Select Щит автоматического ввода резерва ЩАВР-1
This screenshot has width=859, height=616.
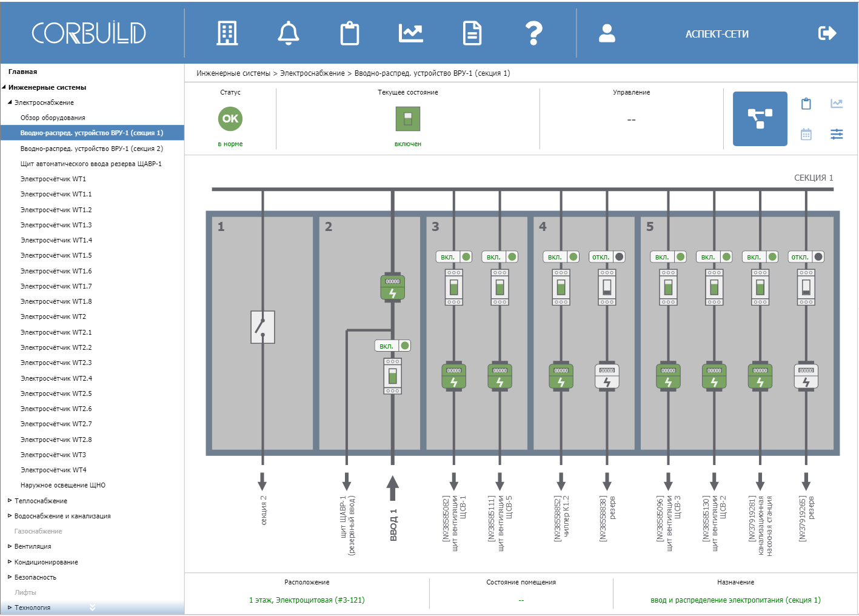[x=91, y=164]
